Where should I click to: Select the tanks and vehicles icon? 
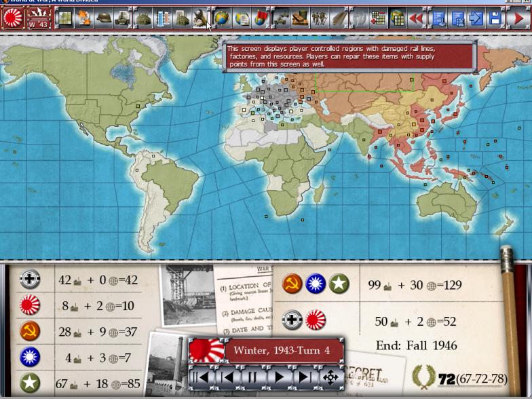[281, 18]
